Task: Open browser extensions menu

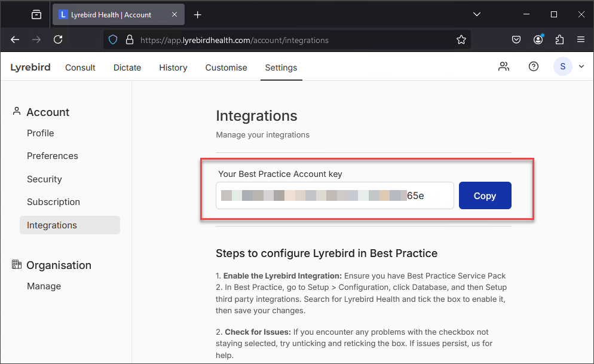Action: click(x=559, y=40)
